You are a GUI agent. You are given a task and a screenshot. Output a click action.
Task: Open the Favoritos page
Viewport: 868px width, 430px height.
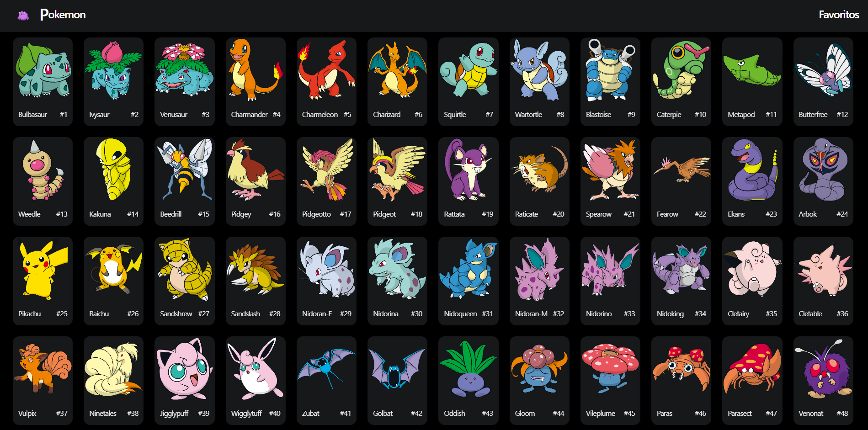(x=839, y=15)
